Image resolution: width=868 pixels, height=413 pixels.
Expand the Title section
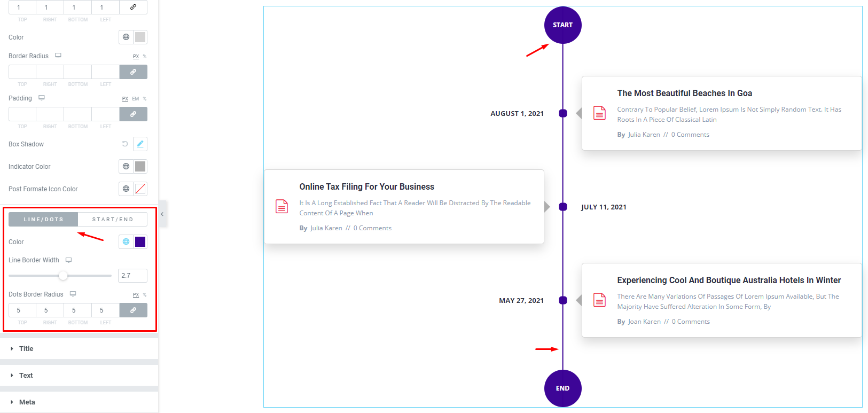click(x=26, y=348)
